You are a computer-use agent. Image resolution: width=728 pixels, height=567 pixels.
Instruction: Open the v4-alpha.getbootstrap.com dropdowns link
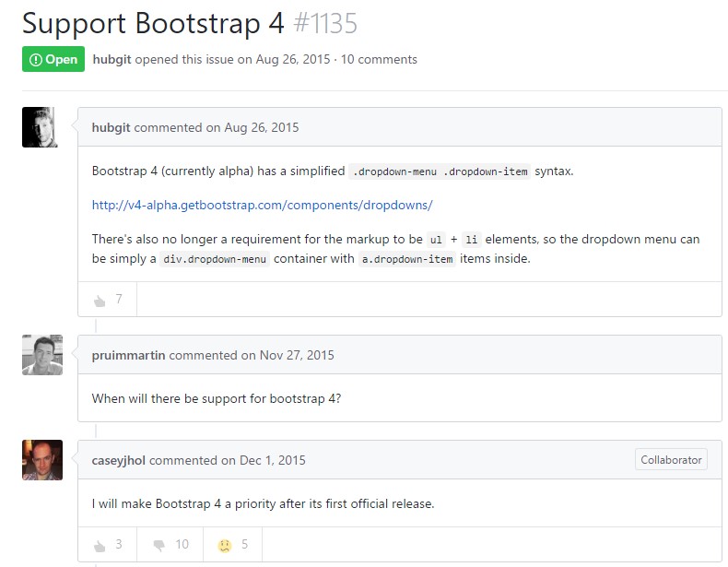coord(262,205)
